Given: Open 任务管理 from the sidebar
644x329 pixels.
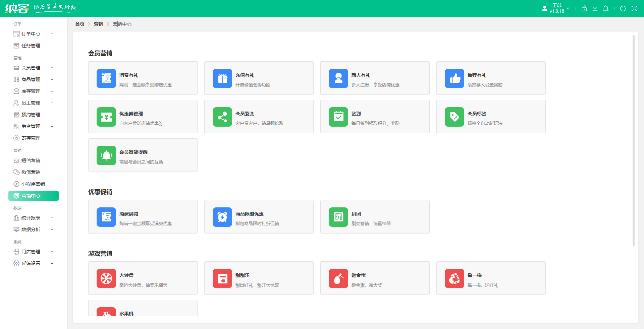Looking at the screenshot, I should click(x=31, y=46).
